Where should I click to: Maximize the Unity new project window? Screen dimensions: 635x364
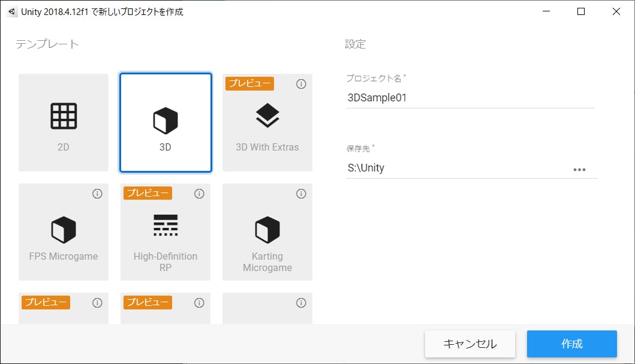coord(580,11)
